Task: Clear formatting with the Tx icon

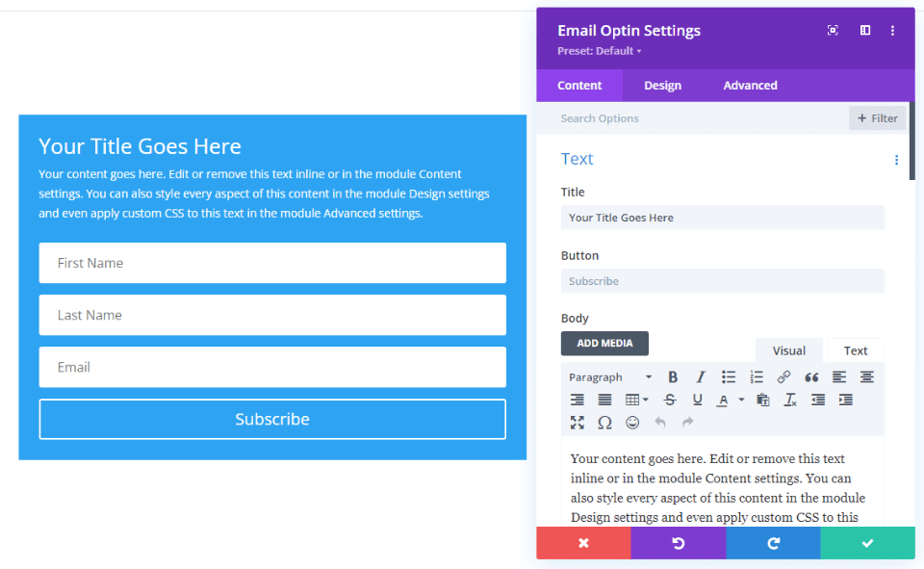Action: 789,399
